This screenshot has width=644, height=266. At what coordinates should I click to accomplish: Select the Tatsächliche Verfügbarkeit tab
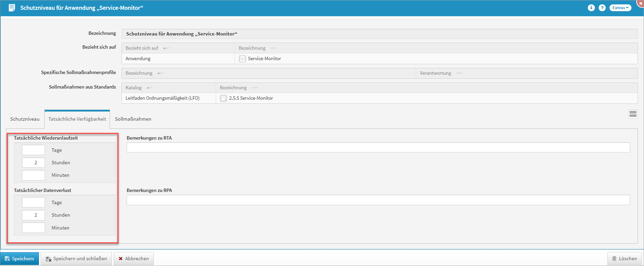click(77, 119)
